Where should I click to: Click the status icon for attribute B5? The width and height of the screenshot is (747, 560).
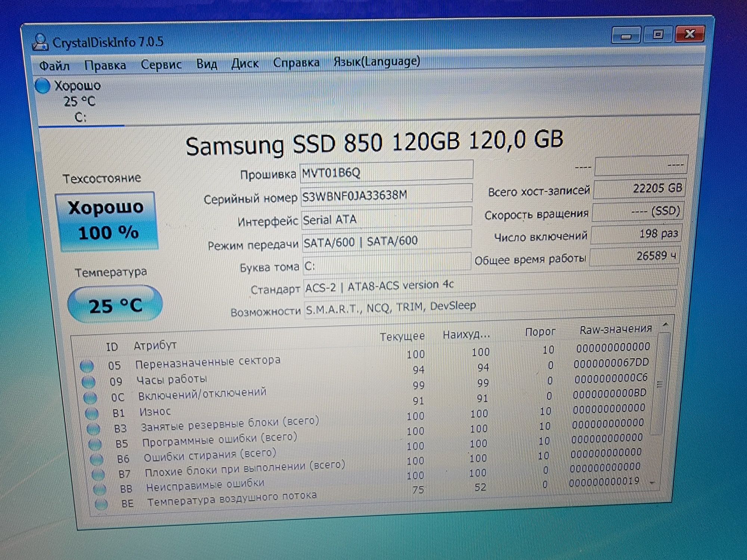(x=94, y=444)
